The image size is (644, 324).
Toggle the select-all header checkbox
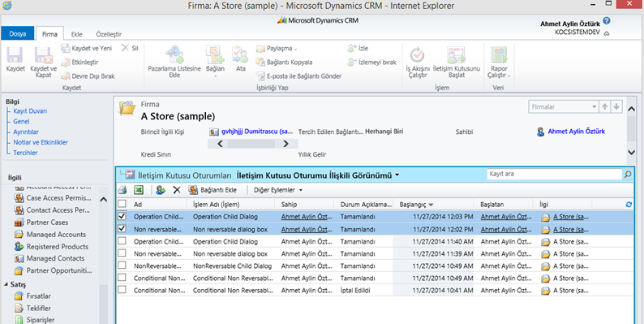pyautogui.click(x=122, y=204)
